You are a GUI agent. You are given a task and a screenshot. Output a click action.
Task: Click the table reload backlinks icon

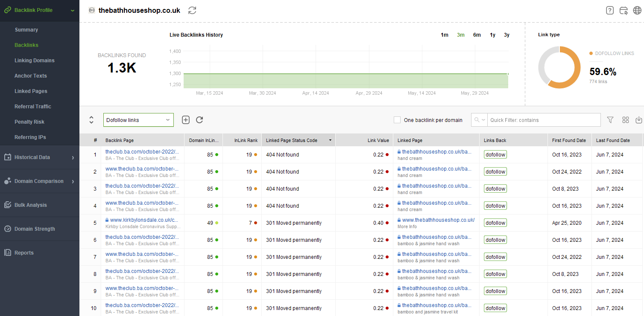199,120
